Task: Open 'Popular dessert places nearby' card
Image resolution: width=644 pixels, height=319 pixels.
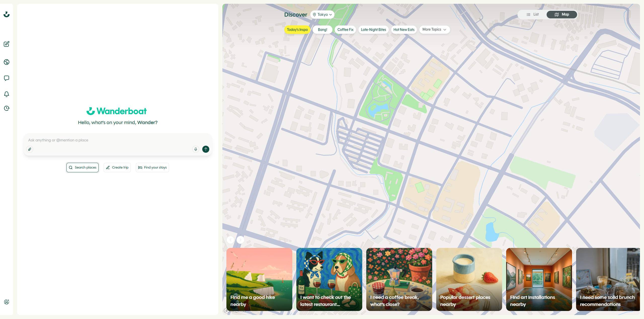Action: (x=469, y=279)
